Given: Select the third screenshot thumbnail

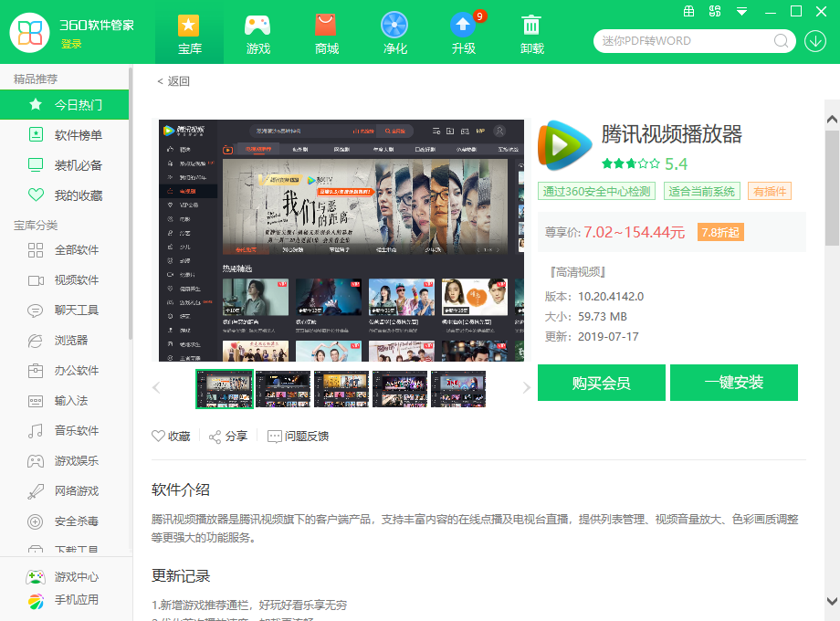Looking at the screenshot, I should point(341,389).
